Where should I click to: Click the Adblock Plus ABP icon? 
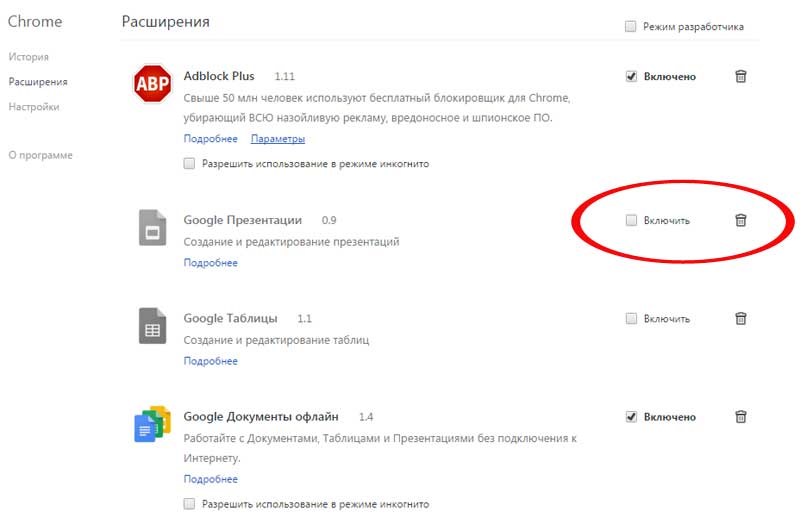152,83
